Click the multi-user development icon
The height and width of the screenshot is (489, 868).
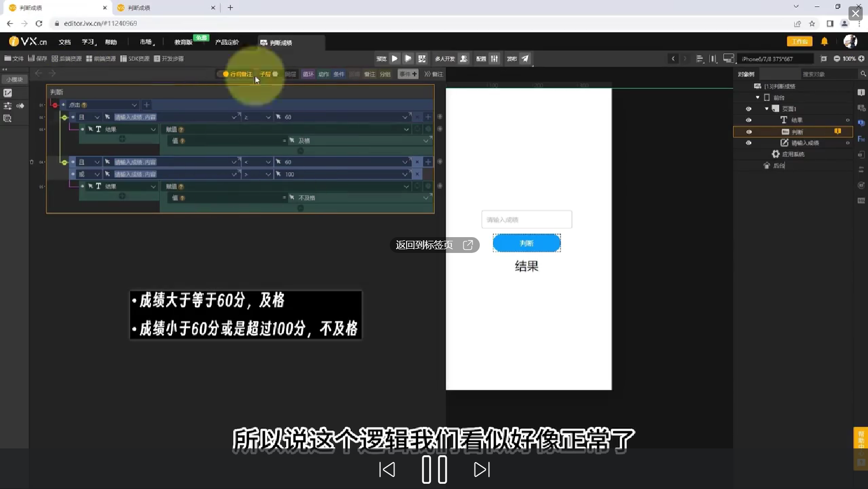click(x=463, y=58)
